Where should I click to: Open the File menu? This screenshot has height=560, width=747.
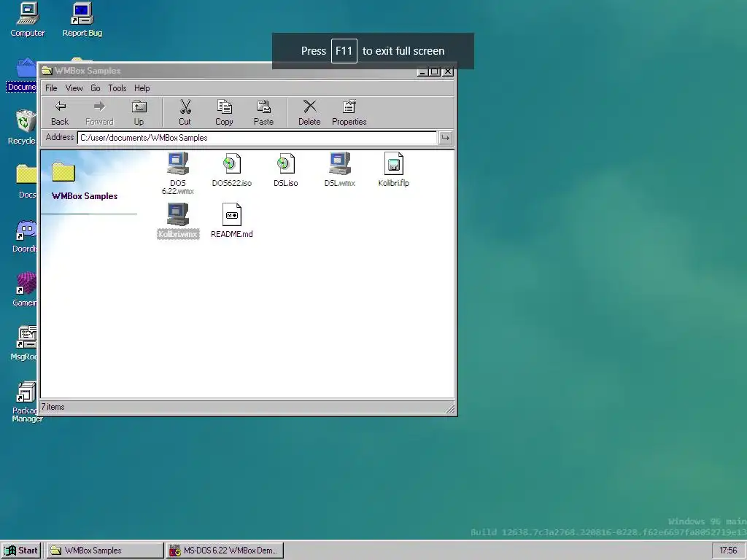tap(51, 88)
